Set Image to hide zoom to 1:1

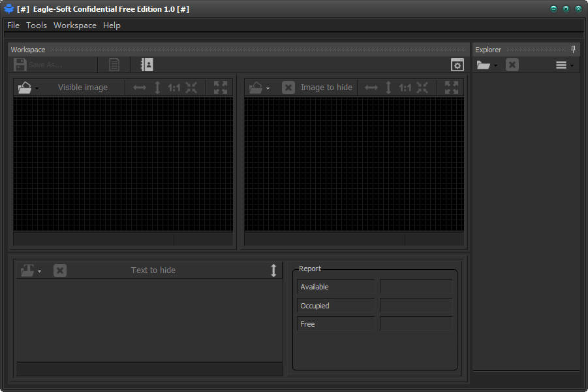coord(405,88)
